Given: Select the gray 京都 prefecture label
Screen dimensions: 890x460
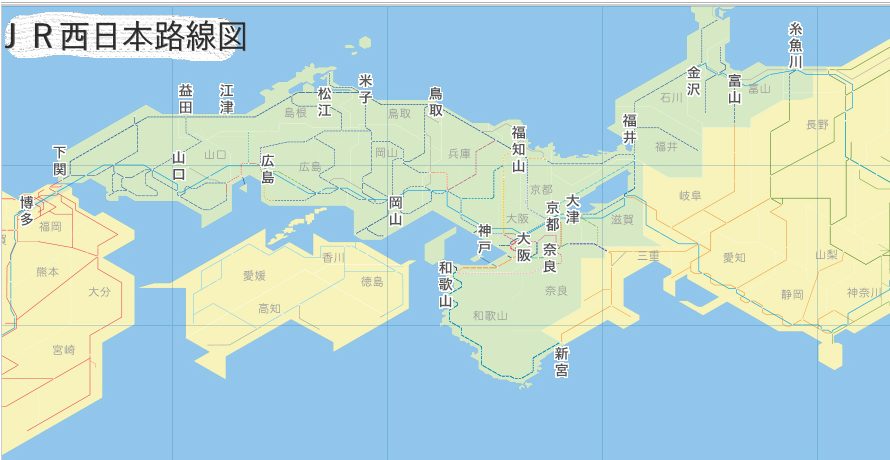Looking at the screenshot, I should 541,189.
